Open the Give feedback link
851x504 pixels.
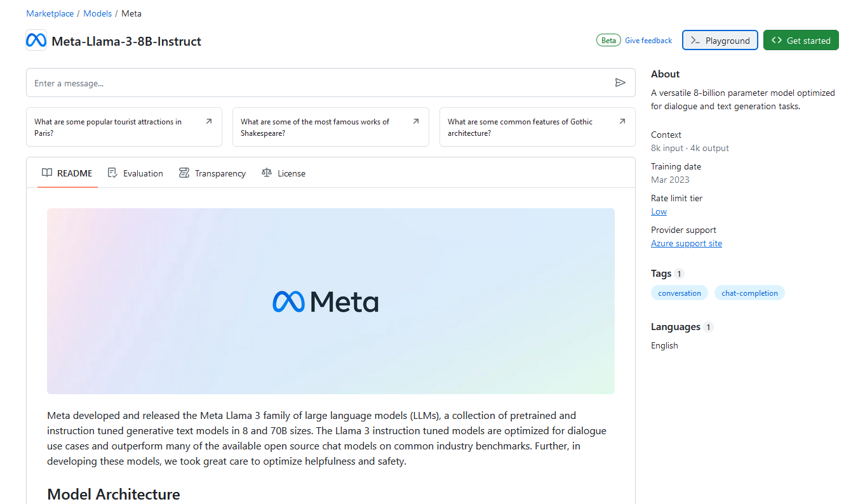pos(648,41)
